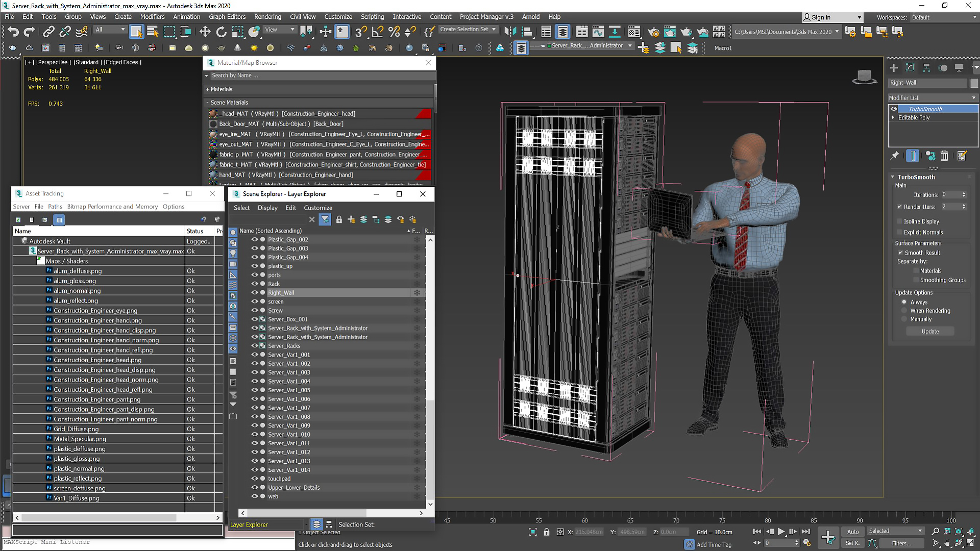
Task: Click the lock icon in Scene Explorer toolbar
Action: [339, 219]
